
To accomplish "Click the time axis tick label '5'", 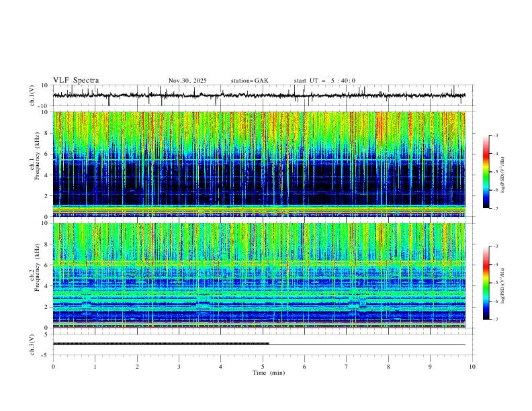I will (x=263, y=367).
